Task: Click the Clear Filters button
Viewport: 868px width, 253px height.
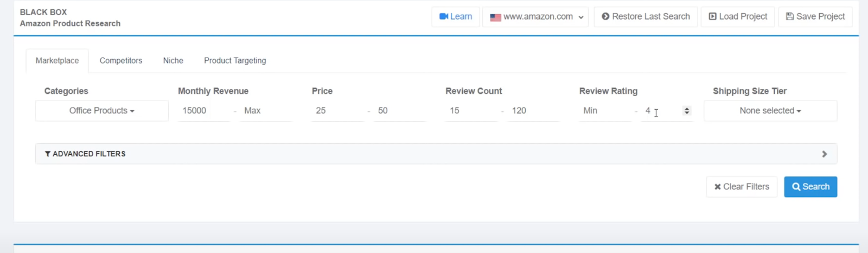Action: click(x=741, y=187)
